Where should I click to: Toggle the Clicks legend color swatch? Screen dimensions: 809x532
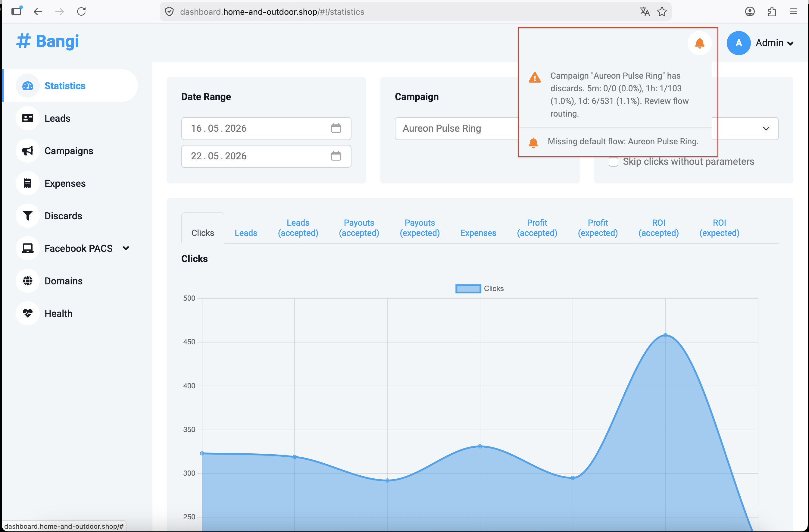point(468,289)
